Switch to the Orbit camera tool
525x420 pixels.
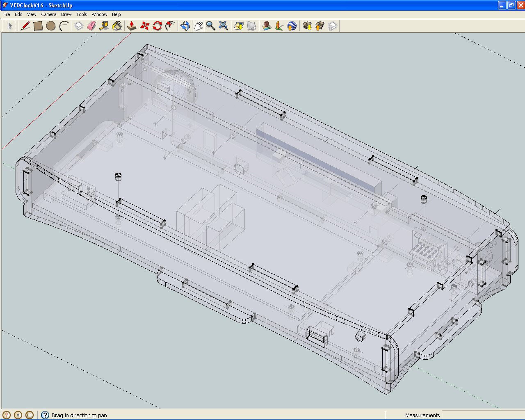click(185, 26)
